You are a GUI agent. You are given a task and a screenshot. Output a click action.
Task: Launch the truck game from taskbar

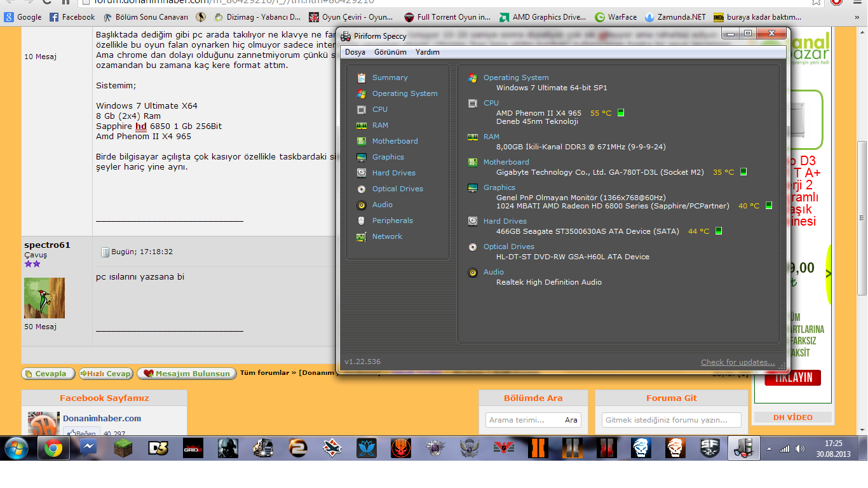[x=262, y=449]
